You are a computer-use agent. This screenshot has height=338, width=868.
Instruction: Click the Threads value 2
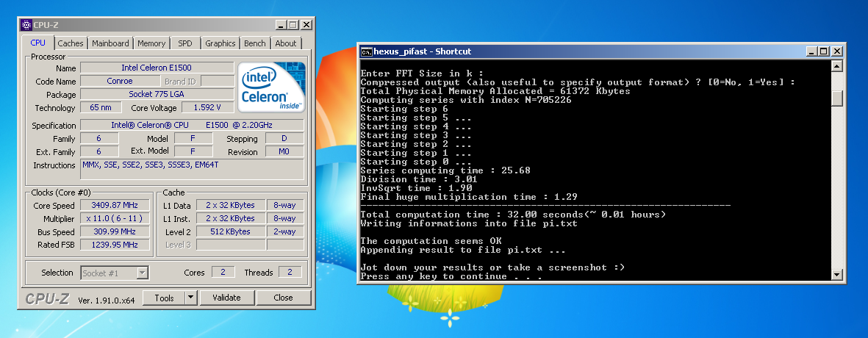coord(290,272)
